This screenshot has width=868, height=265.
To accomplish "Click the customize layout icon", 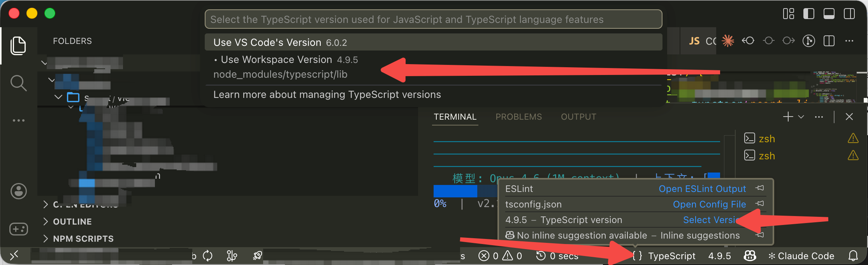I will click(x=789, y=14).
